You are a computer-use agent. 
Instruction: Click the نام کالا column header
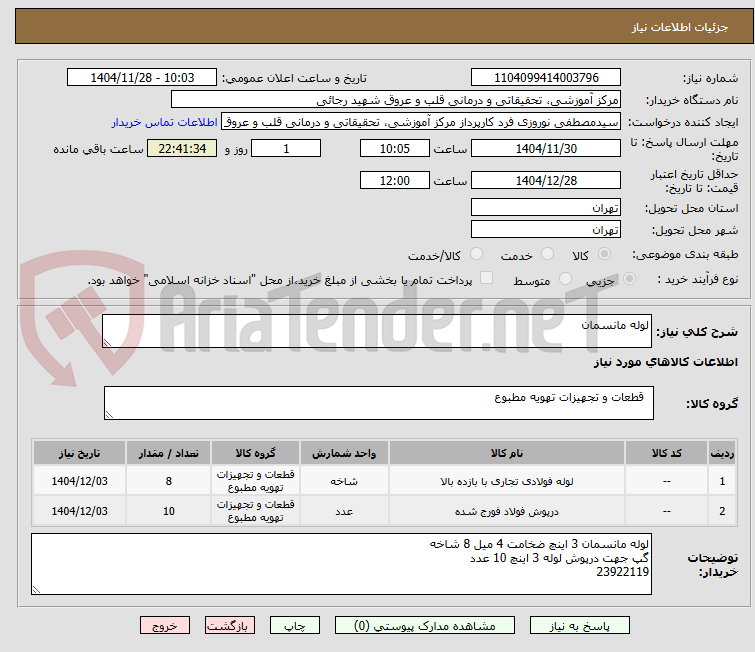(507, 453)
